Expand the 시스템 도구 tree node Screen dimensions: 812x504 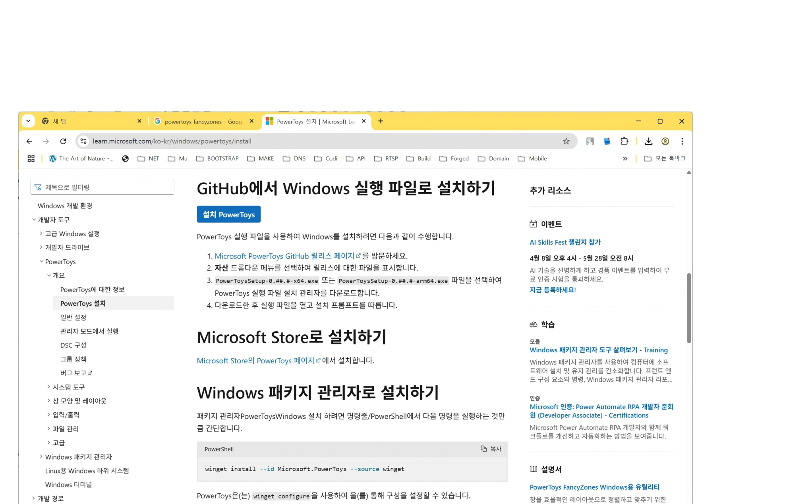tap(48, 387)
